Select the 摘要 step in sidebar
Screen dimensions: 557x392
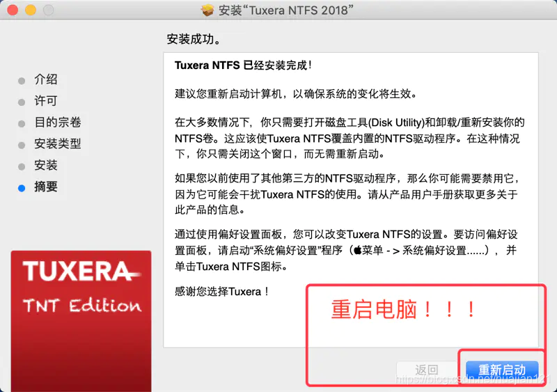pos(45,187)
